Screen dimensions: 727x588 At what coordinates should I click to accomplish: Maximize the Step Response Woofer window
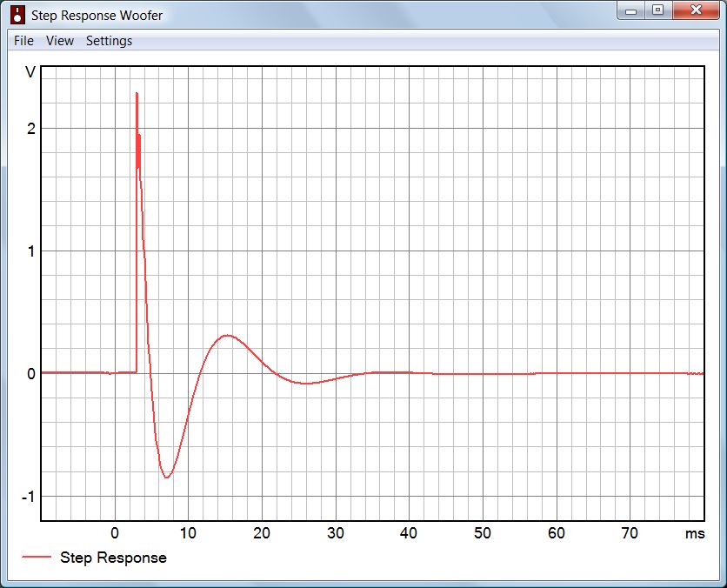tap(658, 10)
